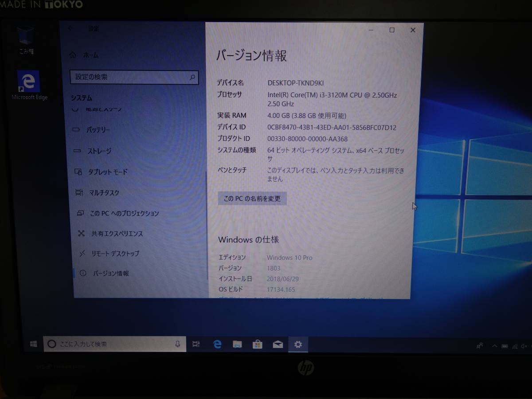Click the Windows の仕様 heading
532x399 pixels.
pos(248,240)
